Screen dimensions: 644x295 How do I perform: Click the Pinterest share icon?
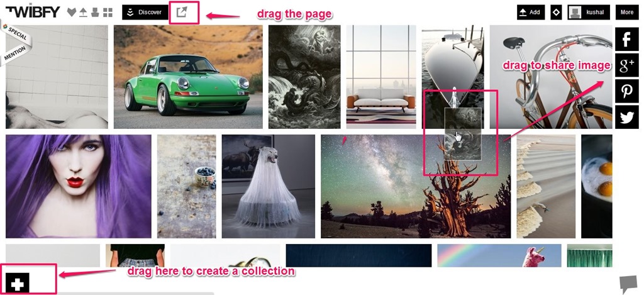pos(627,91)
